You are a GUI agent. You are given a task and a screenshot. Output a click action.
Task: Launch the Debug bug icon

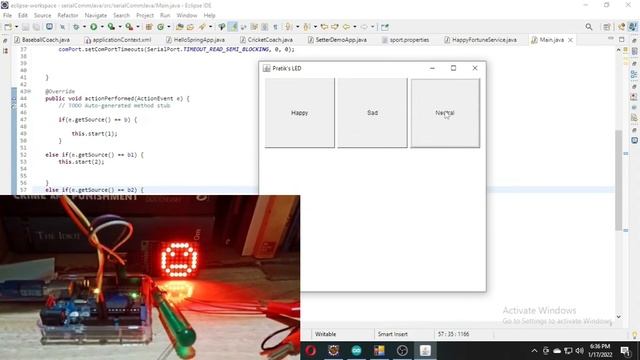[x=76, y=27]
